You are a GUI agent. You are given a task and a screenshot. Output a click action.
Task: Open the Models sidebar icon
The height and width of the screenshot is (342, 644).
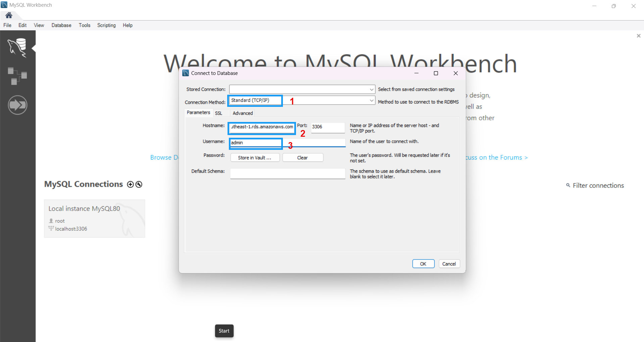coord(17,76)
